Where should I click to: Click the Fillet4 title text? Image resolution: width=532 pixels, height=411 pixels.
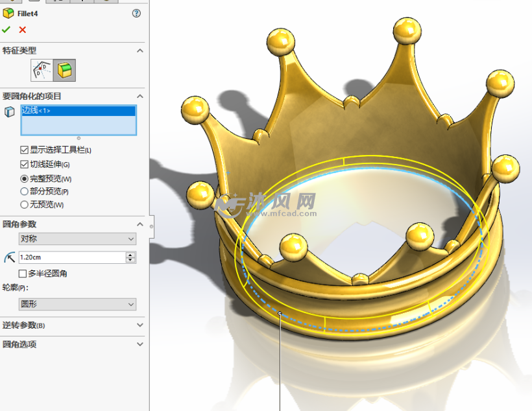pyautogui.click(x=27, y=14)
